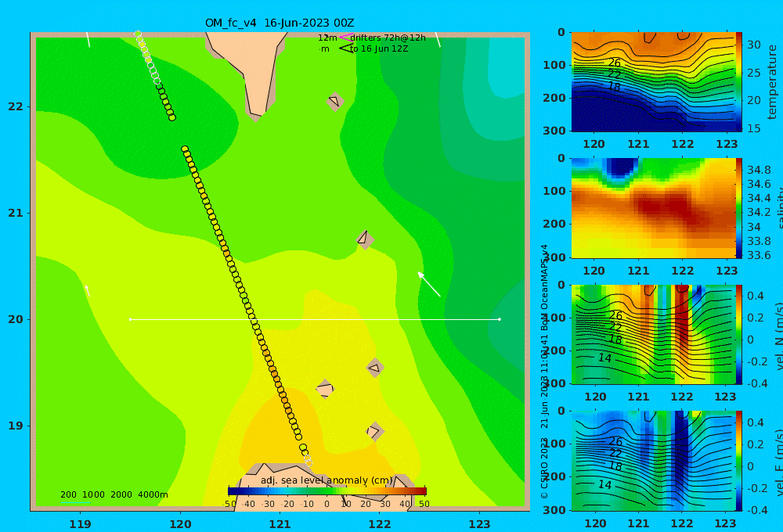The height and width of the screenshot is (532, 783).
Task: Click the map title 'OM_fc_v4 16-Jun-2023 00Z'
Action: click(280, 23)
